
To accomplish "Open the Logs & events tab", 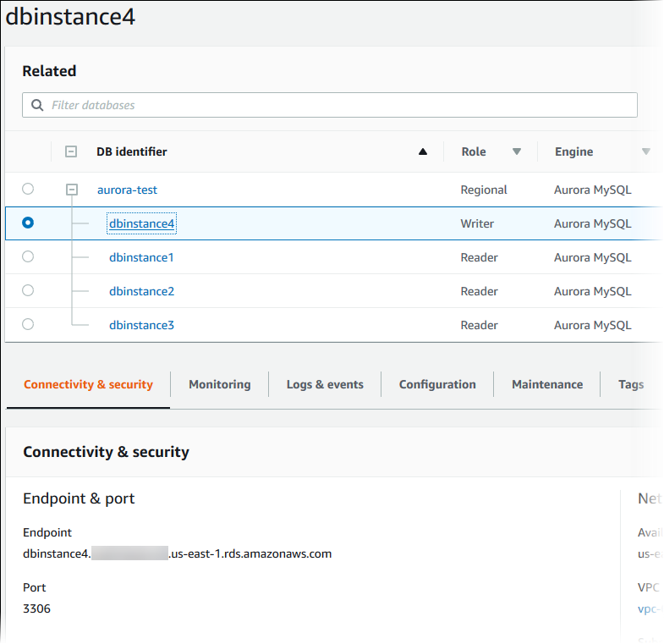I will pos(325,384).
